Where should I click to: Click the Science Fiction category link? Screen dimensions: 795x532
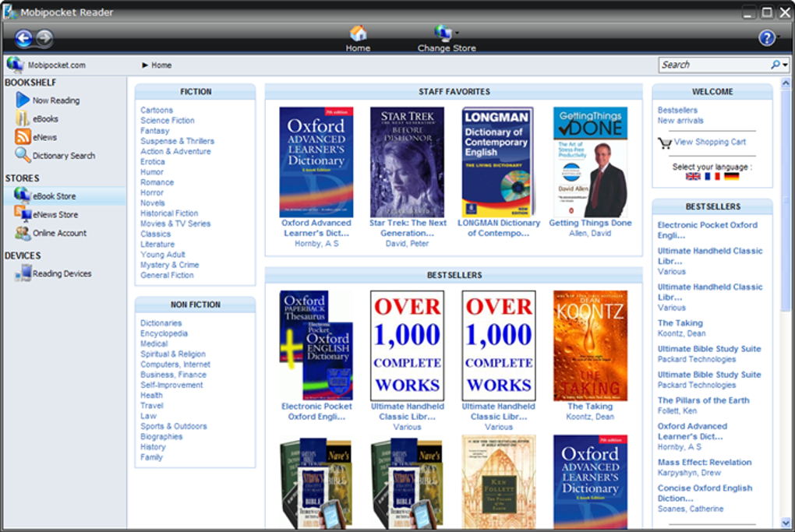(168, 121)
